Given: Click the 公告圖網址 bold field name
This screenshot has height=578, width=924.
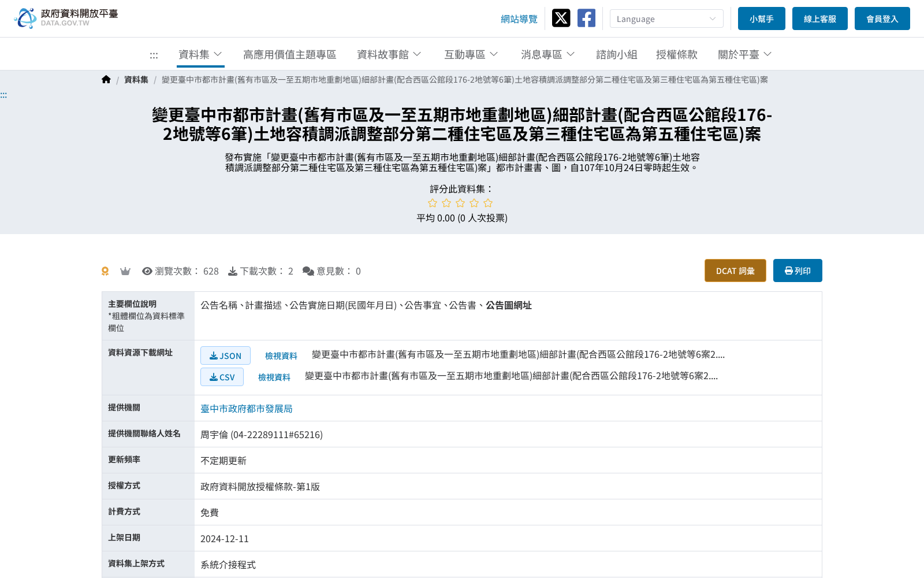Looking at the screenshot, I should pyautogui.click(x=509, y=305).
